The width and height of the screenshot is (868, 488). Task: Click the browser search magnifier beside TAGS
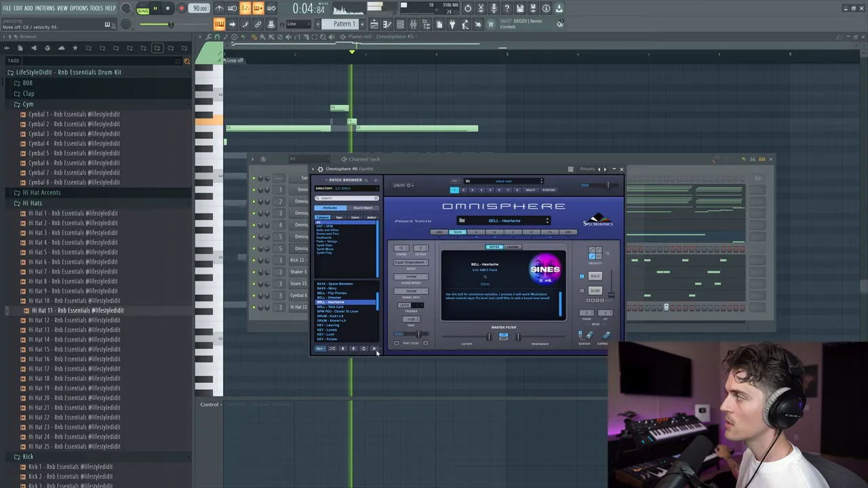tap(187, 61)
